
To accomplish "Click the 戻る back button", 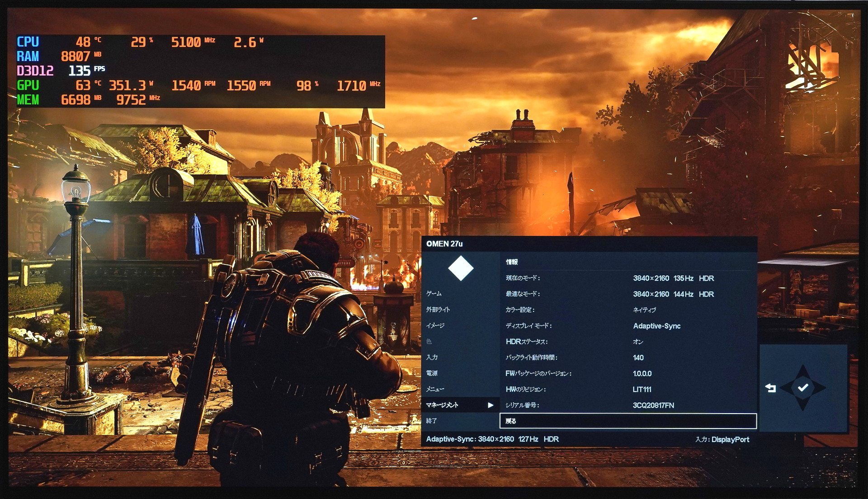I will 628,421.
